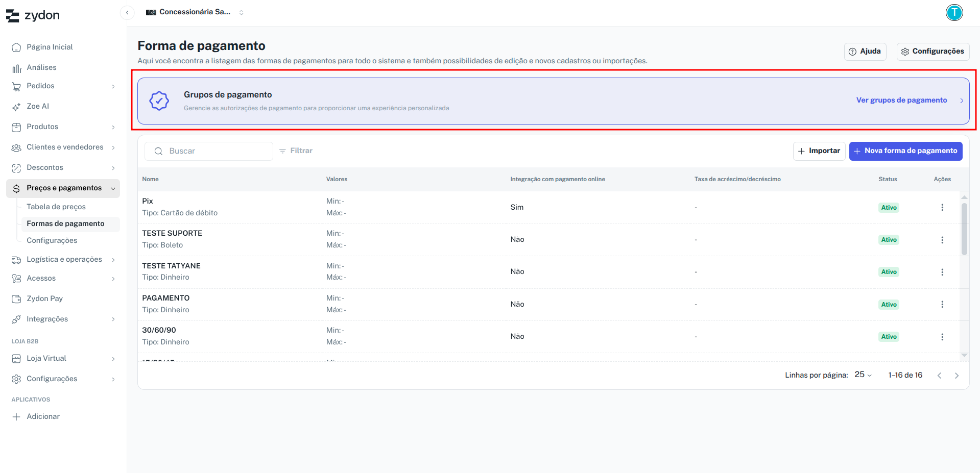Screen dimensions: 980x473
Task: Click the Adicionar plus icon
Action: coord(16,417)
